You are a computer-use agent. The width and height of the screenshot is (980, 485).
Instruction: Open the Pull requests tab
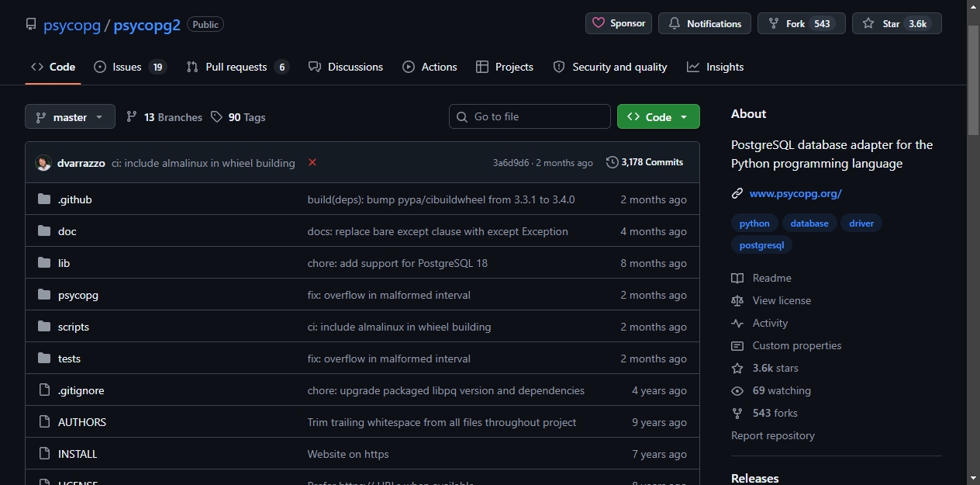(237, 67)
